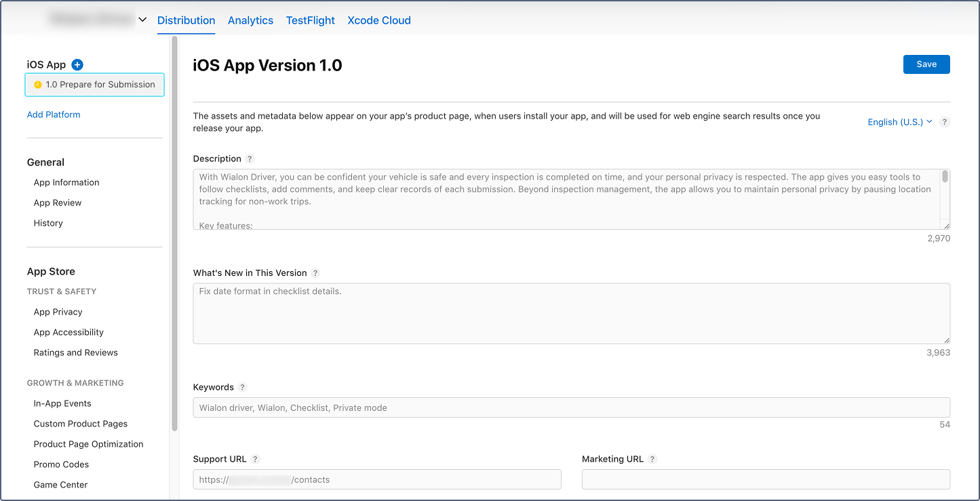Save the iOS app version changes
This screenshot has height=501, width=980.
point(926,64)
